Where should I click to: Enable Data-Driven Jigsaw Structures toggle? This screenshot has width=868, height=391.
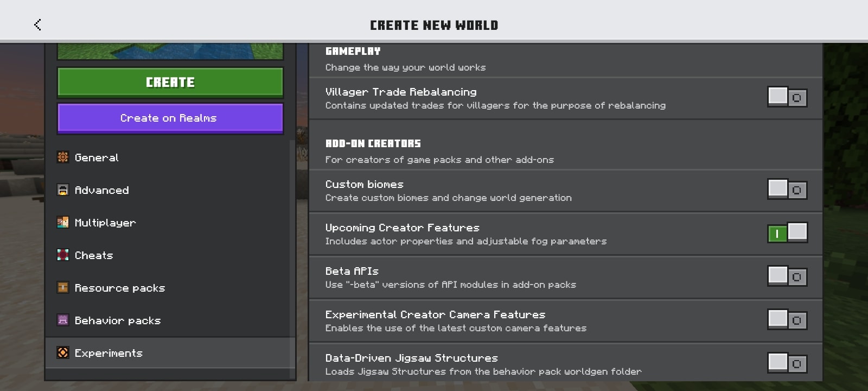point(787,363)
